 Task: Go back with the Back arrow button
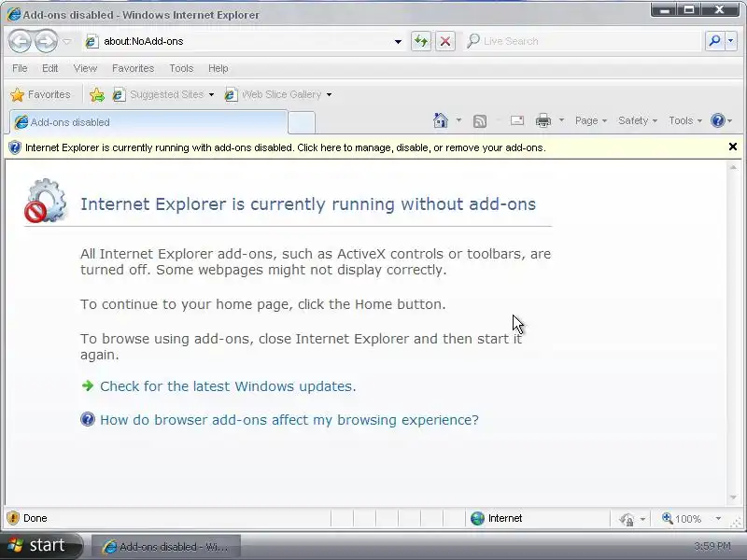coord(20,41)
